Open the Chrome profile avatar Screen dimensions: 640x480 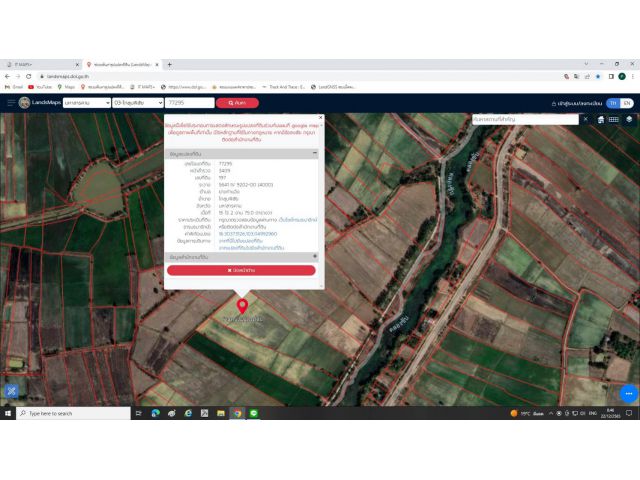point(622,76)
